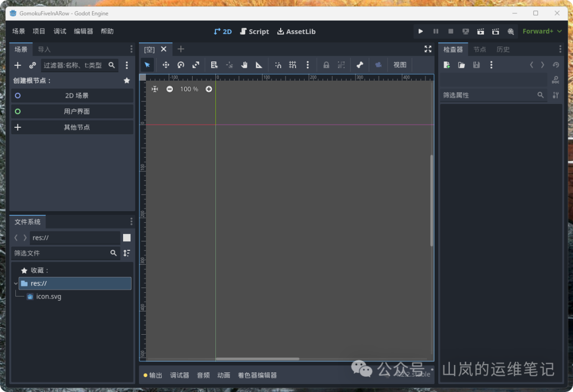Open the 视图 view menu

coord(400,65)
